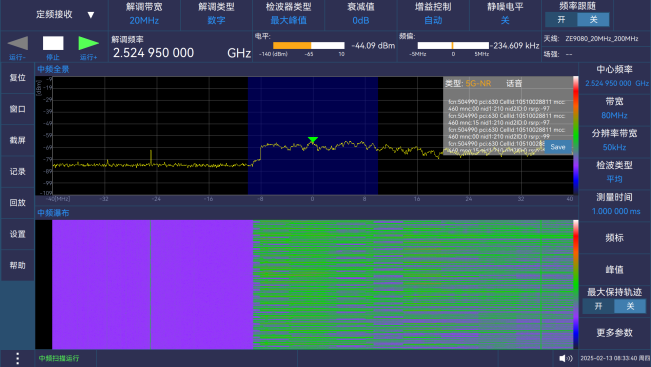Turn 最大保持轨迹 off with 关
651x367 pixels.
[630, 306]
